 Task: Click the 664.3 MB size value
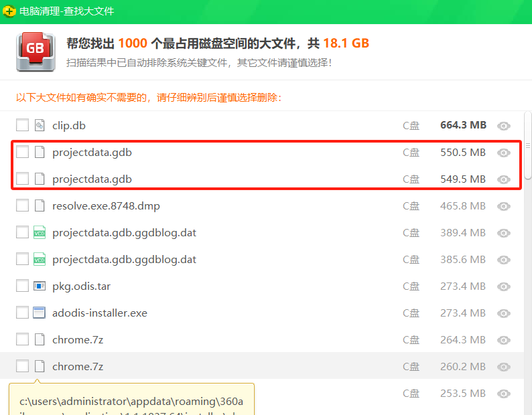pos(463,125)
